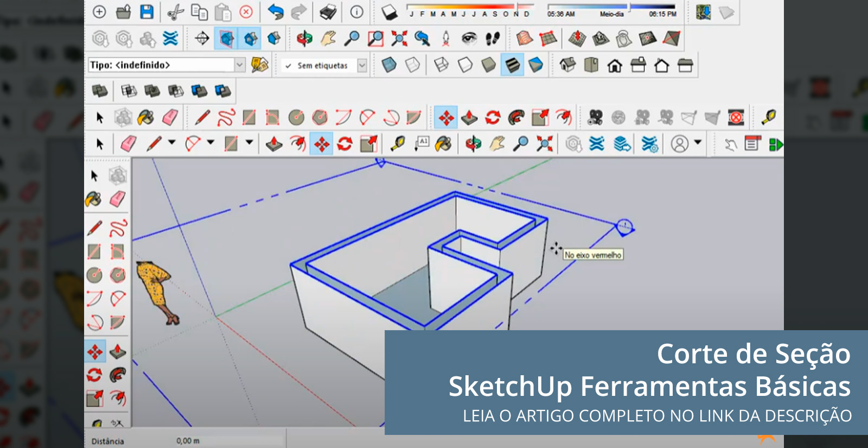Toggle shadows display on or off

388,12
